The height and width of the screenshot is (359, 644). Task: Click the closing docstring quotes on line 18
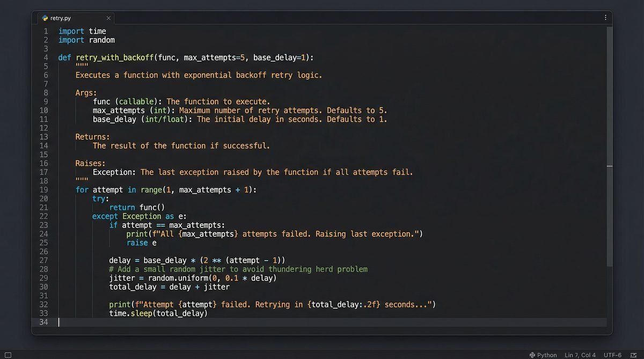(80, 181)
